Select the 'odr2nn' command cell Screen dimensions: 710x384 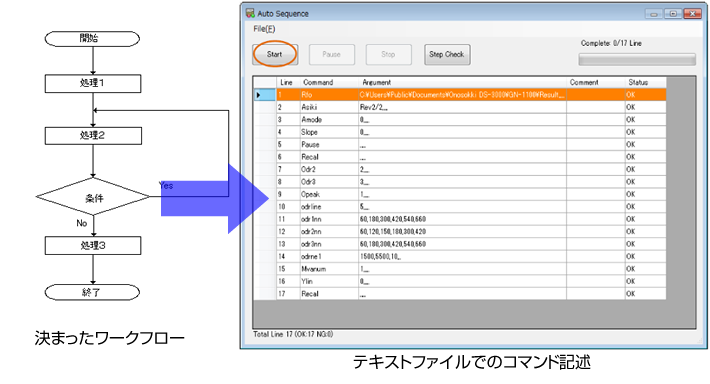pyautogui.click(x=329, y=232)
